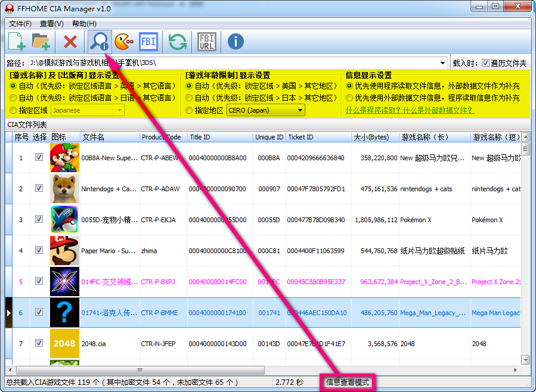Viewport: 536px width, 392px height.
Task: Open the 帮助(H) menu
Action: (x=84, y=24)
